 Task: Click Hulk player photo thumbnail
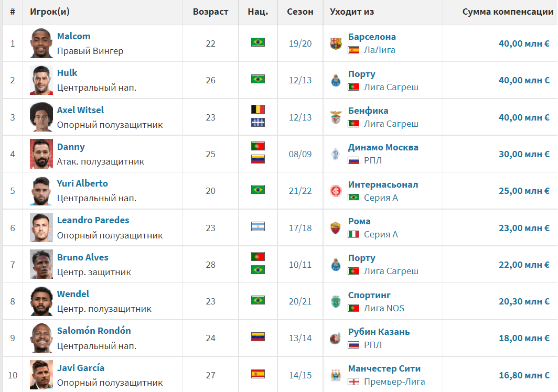coord(41,80)
